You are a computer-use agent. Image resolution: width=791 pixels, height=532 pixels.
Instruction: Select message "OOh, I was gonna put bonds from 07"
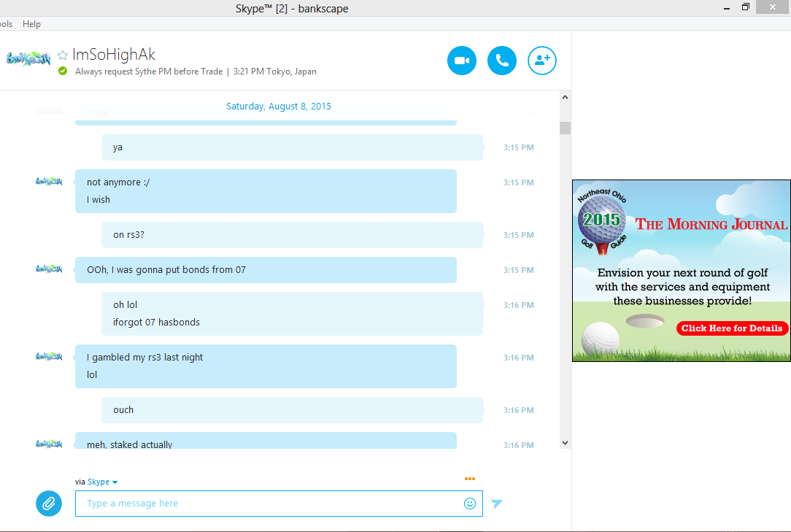tap(166, 270)
